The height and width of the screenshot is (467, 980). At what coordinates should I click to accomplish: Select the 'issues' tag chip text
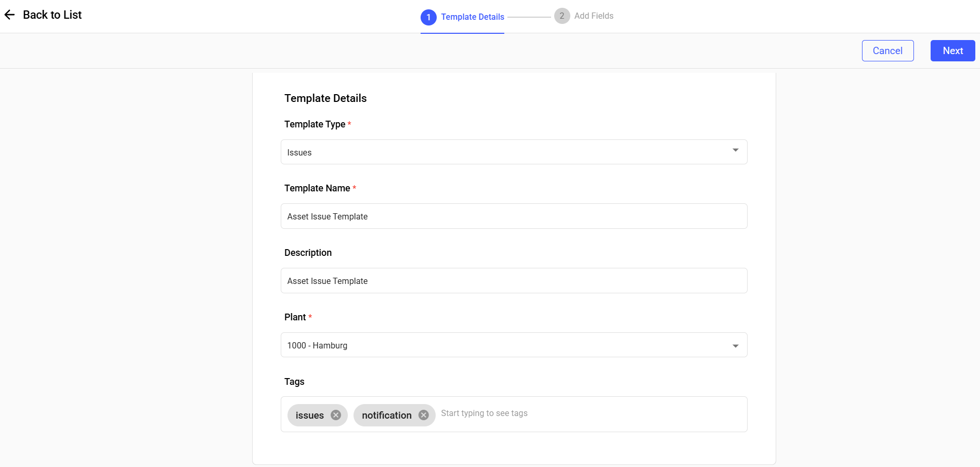[309, 416]
